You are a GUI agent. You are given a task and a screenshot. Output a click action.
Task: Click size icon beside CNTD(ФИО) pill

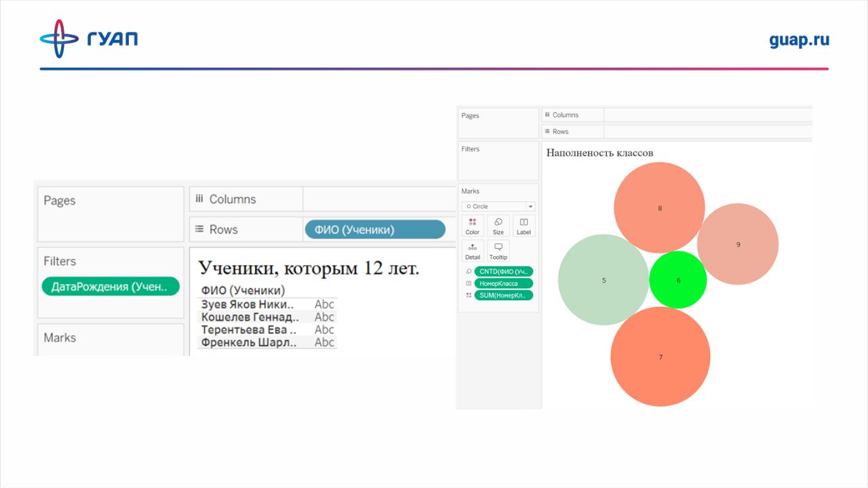(x=469, y=272)
